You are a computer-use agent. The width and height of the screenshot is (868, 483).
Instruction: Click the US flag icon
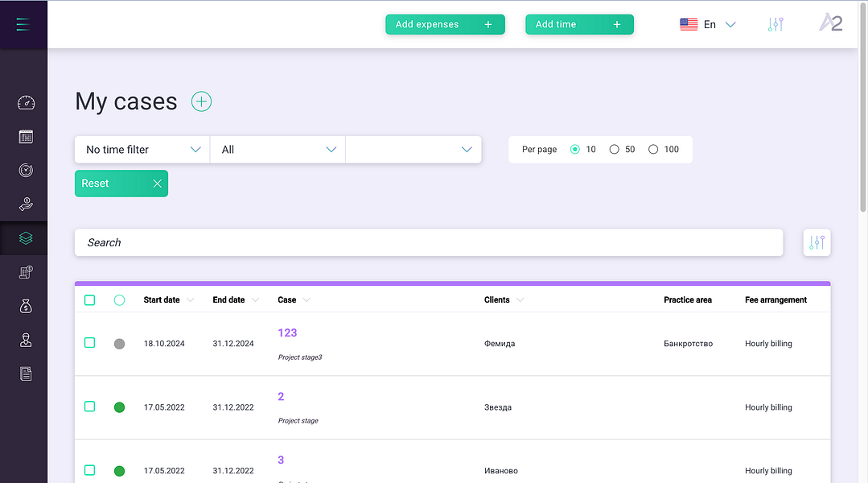[x=689, y=24]
